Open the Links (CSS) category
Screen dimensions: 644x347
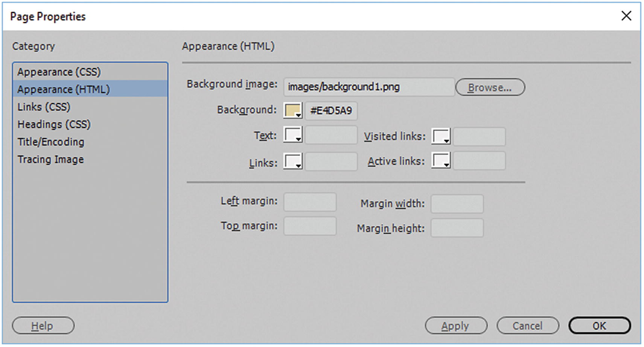(x=90, y=107)
